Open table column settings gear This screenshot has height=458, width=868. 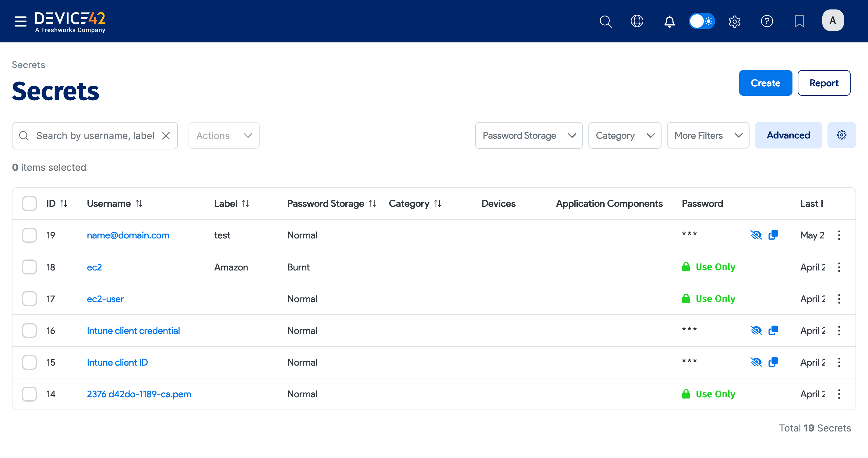click(x=842, y=135)
